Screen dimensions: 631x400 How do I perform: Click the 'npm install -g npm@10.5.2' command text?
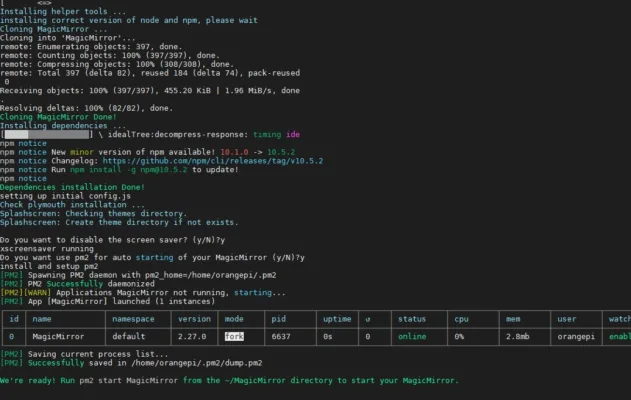pyautogui.click(x=128, y=170)
